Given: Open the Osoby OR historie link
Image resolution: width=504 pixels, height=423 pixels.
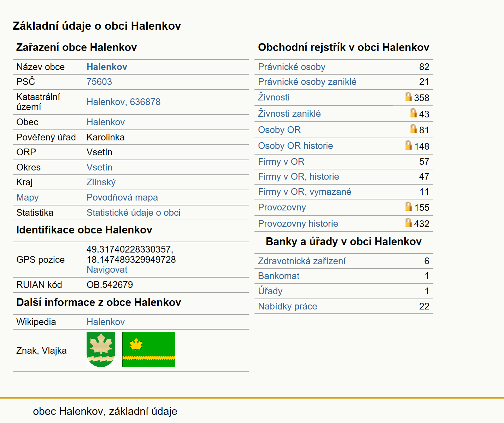Looking at the screenshot, I should (x=295, y=146).
